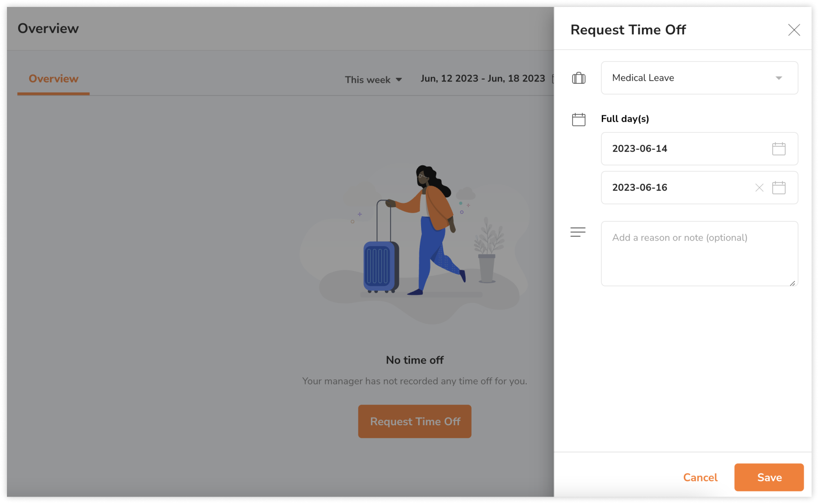Viewport: 819px width, 504px height.
Task: Save the time off request
Action: (769, 477)
